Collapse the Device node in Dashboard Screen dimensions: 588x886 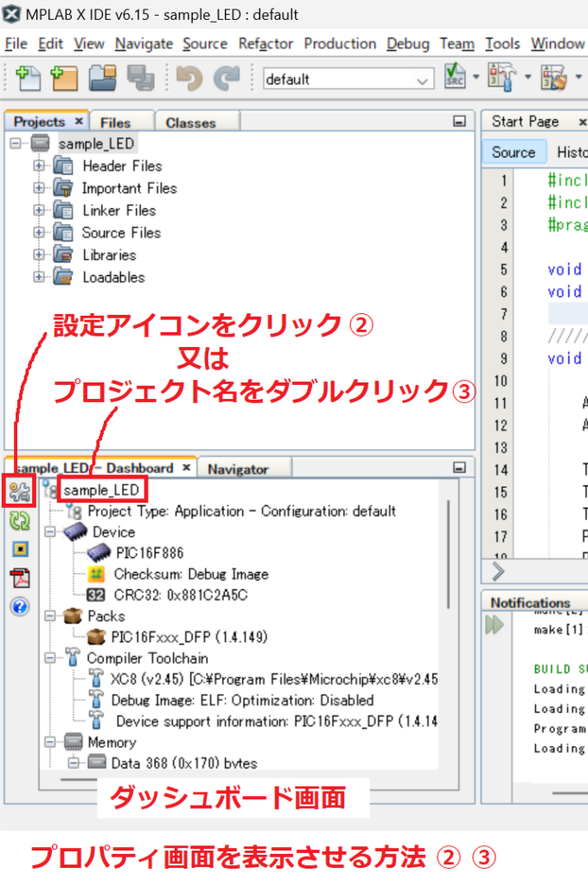click(50, 532)
